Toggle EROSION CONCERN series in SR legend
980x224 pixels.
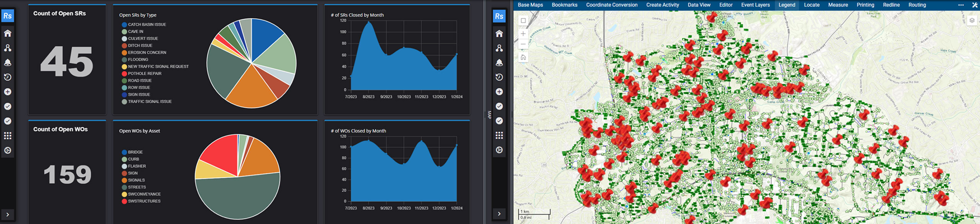(x=144, y=52)
